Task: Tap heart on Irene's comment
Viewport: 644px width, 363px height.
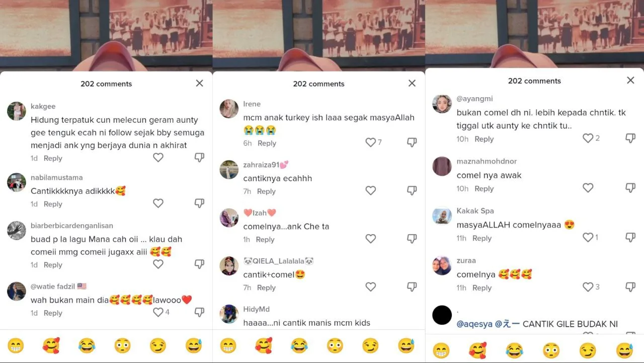Action: 371,142
